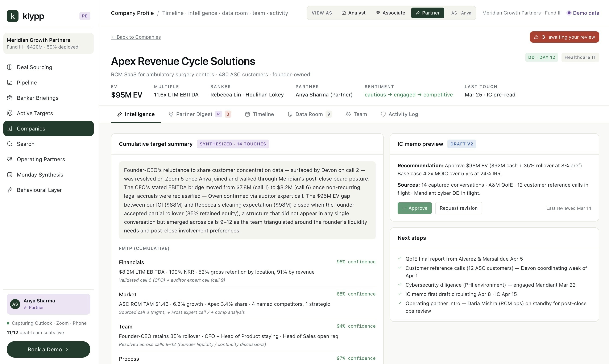Click the DD Day 12 status tag

point(542,57)
